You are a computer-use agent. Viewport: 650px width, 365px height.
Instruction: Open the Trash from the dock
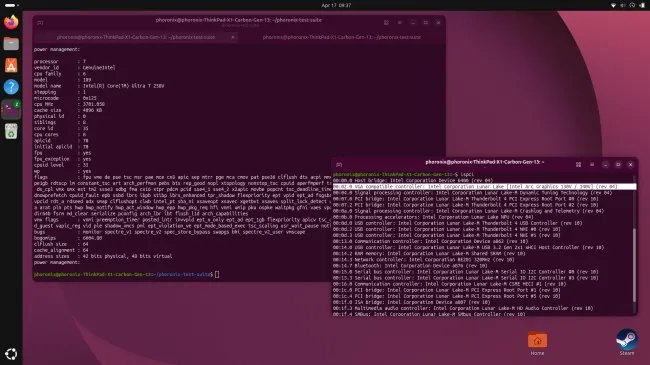pyautogui.click(x=11, y=131)
